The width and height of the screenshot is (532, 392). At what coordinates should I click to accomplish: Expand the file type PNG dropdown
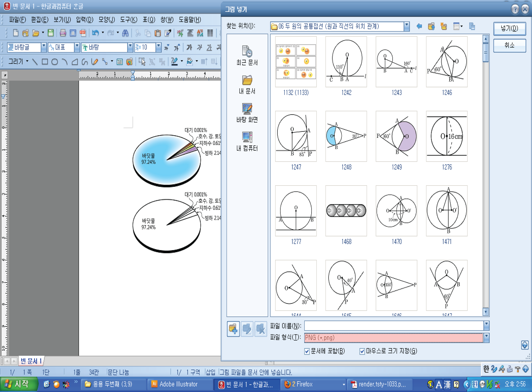tap(486, 338)
